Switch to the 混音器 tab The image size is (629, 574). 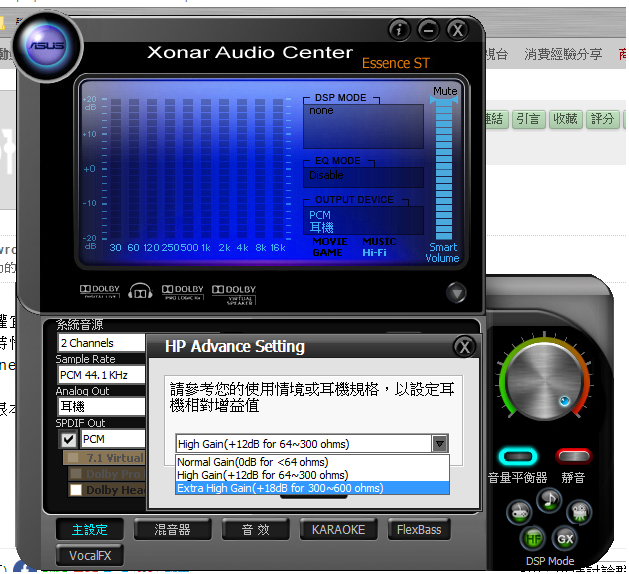172,529
